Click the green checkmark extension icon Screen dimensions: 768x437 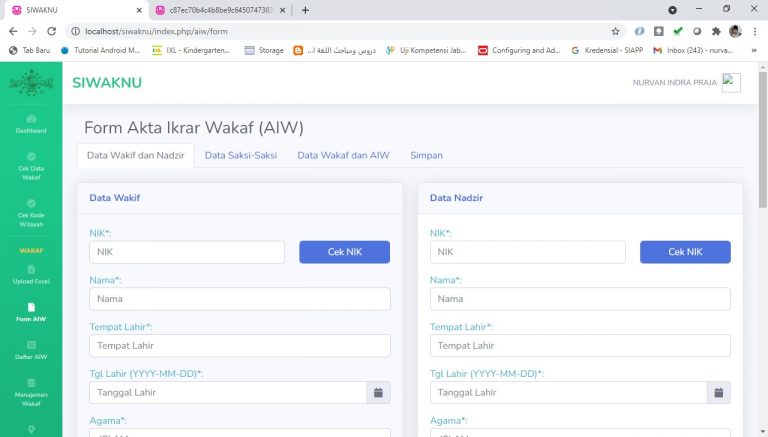678,31
